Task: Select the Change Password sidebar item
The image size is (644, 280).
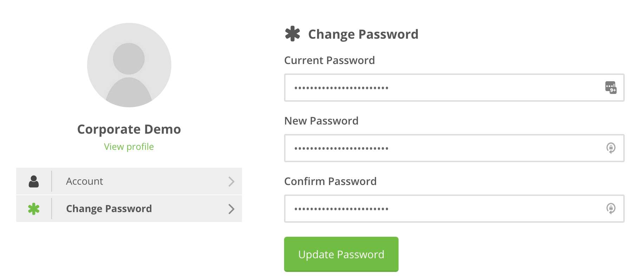Action: pyautogui.click(x=109, y=209)
